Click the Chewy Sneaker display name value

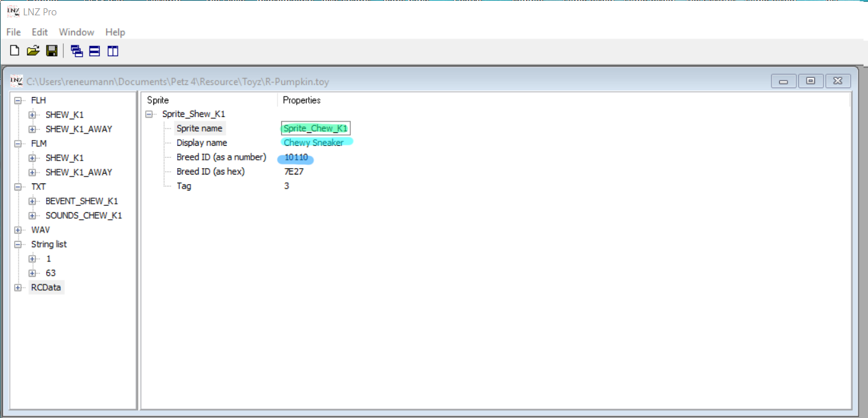coord(314,143)
